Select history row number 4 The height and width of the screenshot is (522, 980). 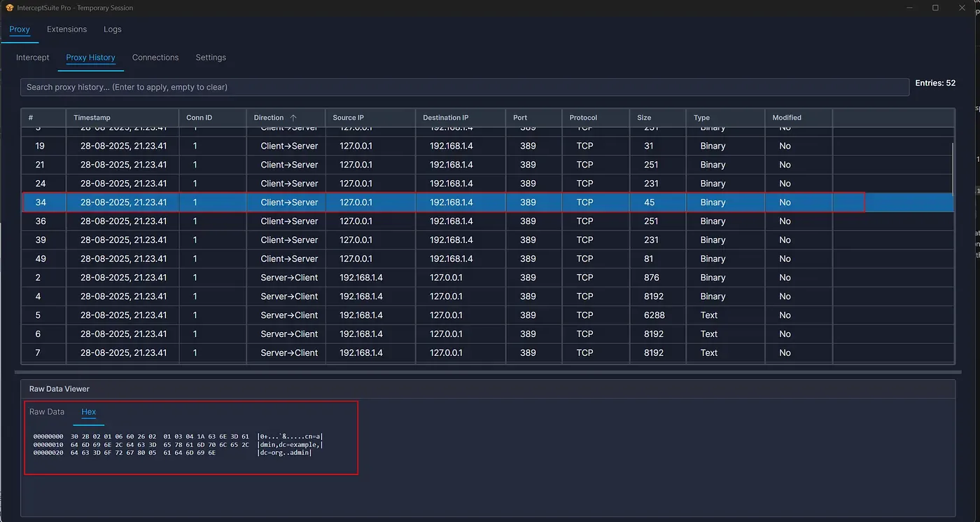point(487,296)
